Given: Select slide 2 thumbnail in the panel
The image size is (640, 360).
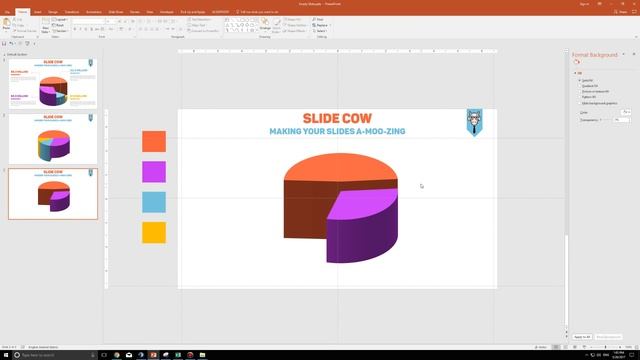Looking at the screenshot, I should tap(53, 139).
